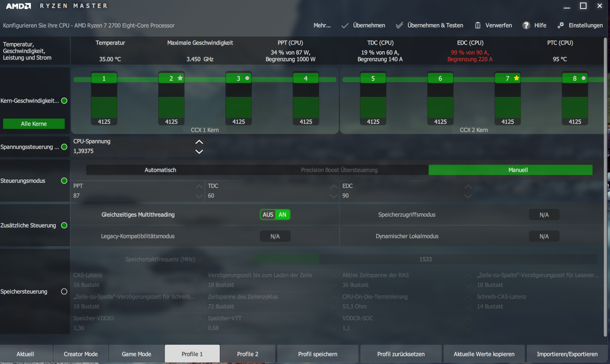Click Profil zurücksetzen button
Image resolution: width=610 pixels, height=364 pixels.
pyautogui.click(x=401, y=354)
